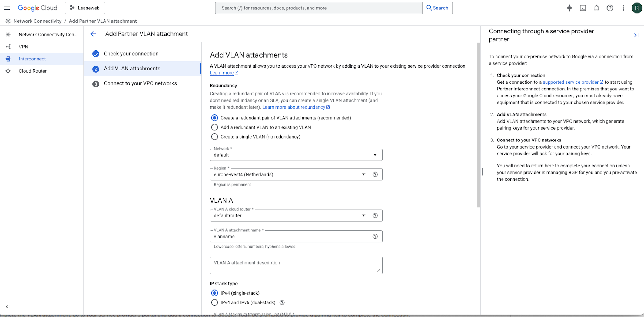
Task: Collapse the service provider help panel
Action: click(x=636, y=35)
